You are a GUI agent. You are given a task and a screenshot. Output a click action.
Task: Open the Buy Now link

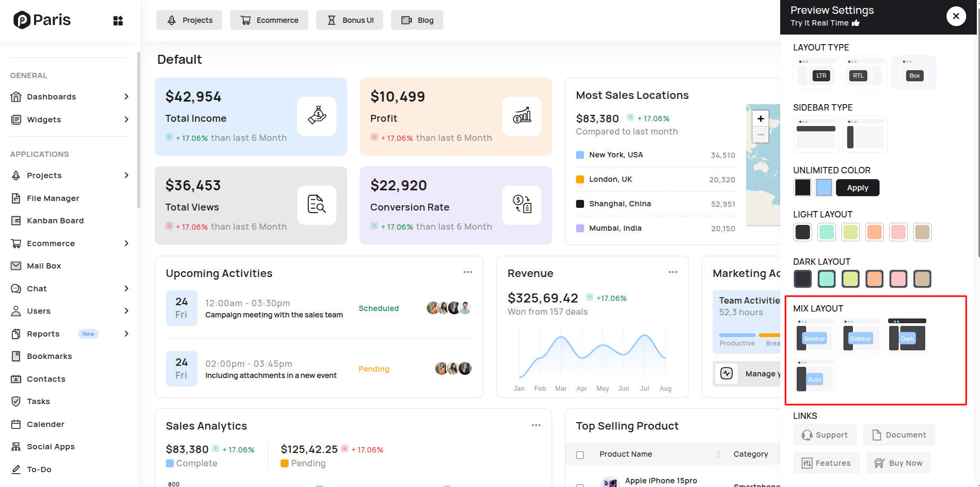click(x=898, y=463)
